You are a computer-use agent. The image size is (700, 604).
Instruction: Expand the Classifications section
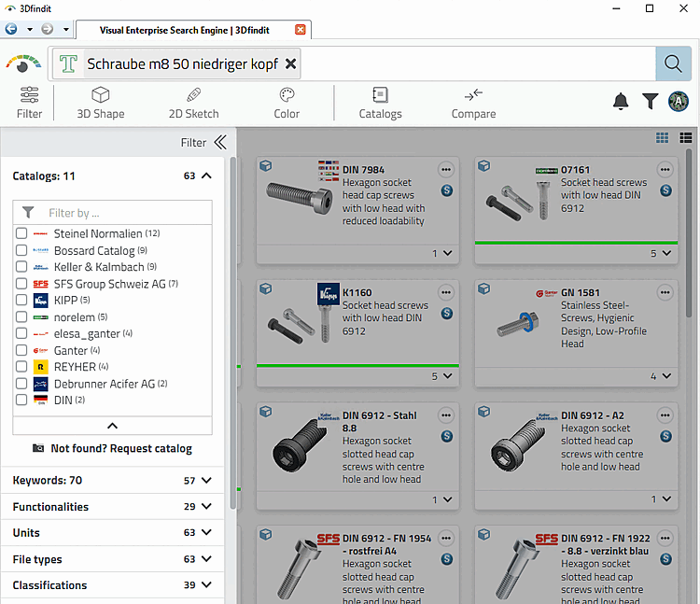[206, 584]
